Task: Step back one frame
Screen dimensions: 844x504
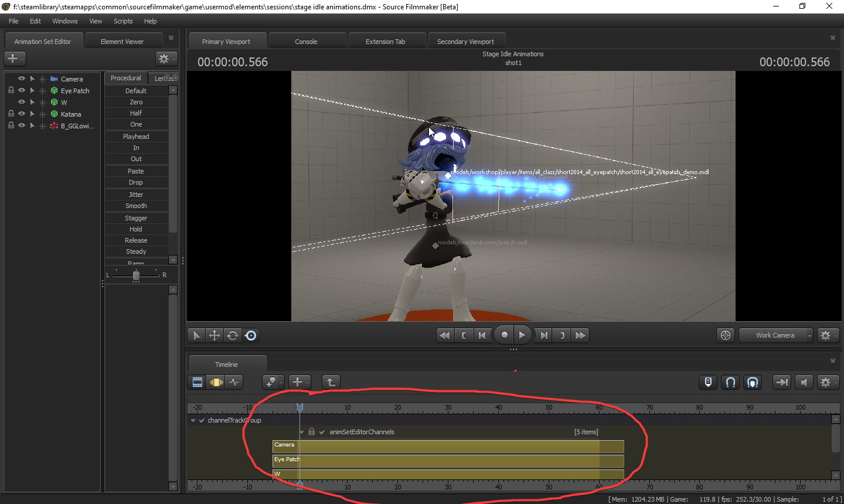Action: tap(482, 335)
